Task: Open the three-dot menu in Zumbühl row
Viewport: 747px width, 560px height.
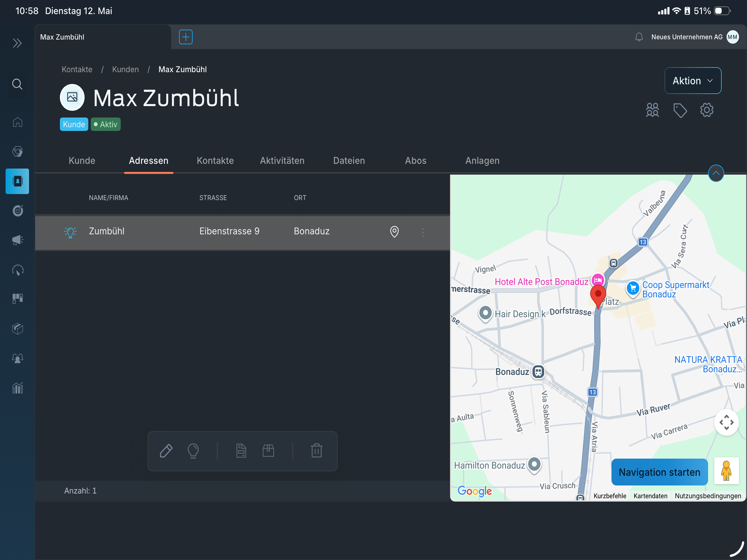Action: pyautogui.click(x=423, y=232)
